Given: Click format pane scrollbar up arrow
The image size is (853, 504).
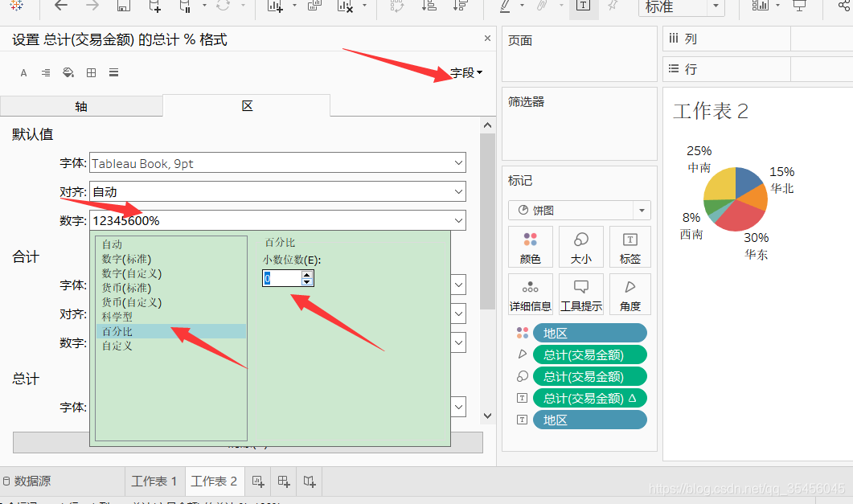Looking at the screenshot, I should tap(487, 125).
